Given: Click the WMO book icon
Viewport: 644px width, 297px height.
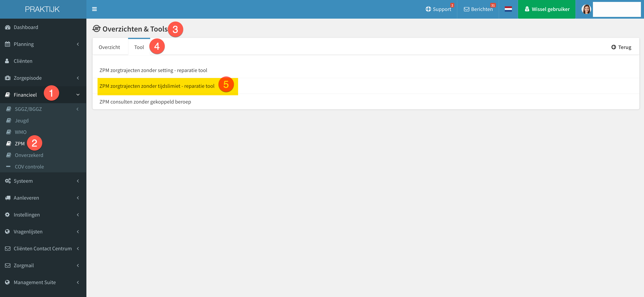Looking at the screenshot, I should pyautogui.click(x=9, y=132).
